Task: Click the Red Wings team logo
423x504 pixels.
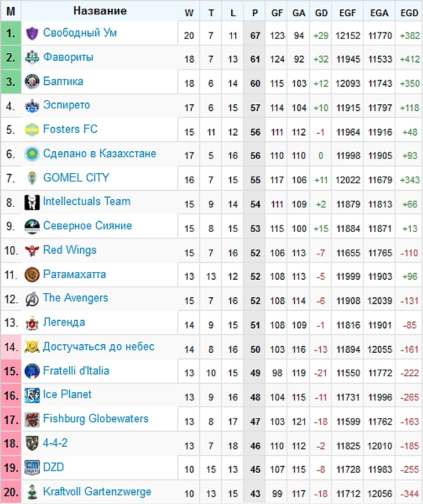Action: pyautogui.click(x=32, y=251)
